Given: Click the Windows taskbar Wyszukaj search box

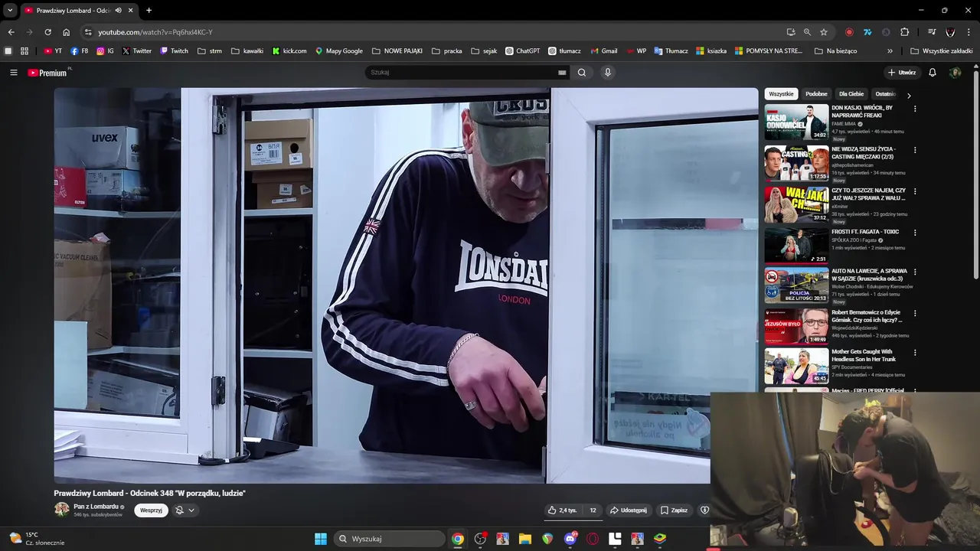Looking at the screenshot, I should coord(390,539).
